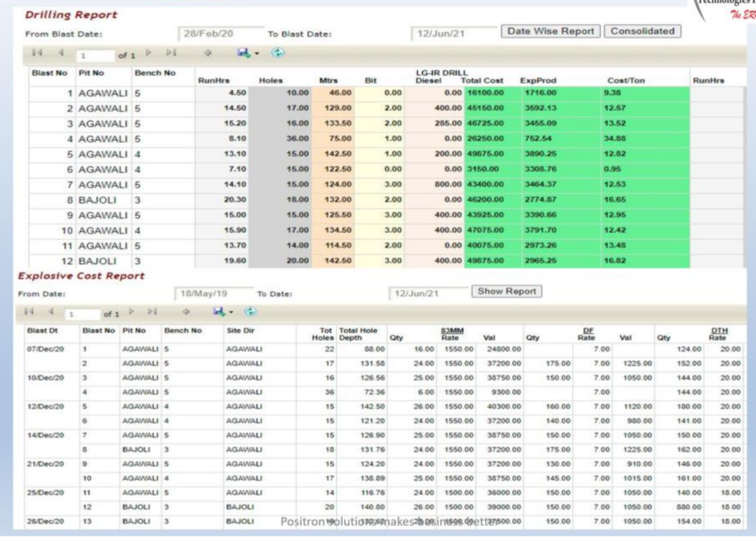Viewport: 756px width, 542px height.
Task: Click the From Blast Date field showing 28/Feb/20
Action: tap(219, 31)
